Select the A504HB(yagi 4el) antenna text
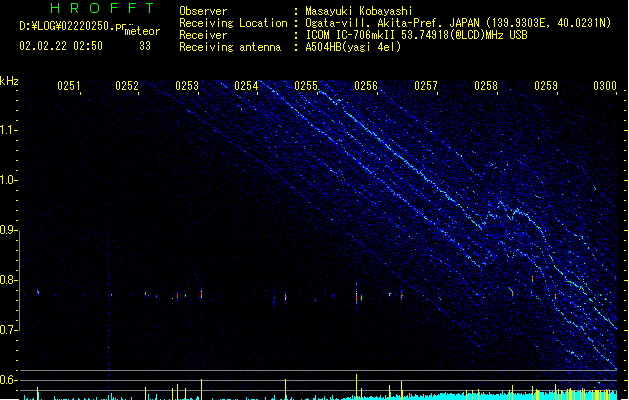Viewport: 629px width, 400px height. pyautogui.click(x=353, y=47)
